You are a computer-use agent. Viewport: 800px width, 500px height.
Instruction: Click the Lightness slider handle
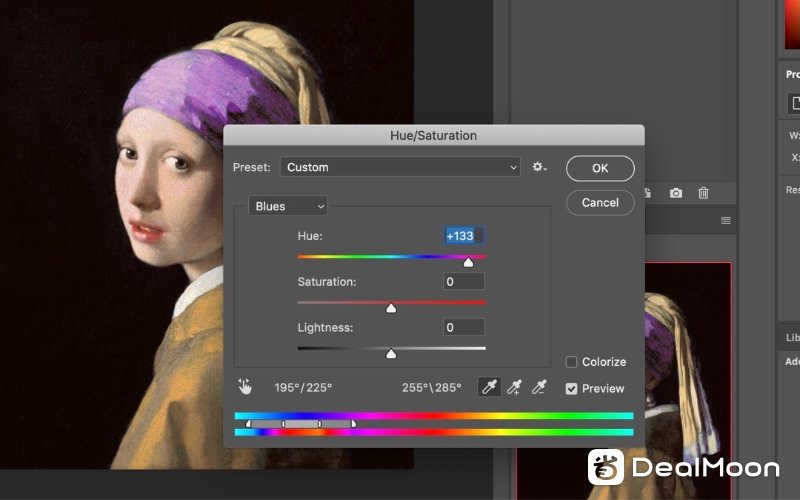click(391, 354)
